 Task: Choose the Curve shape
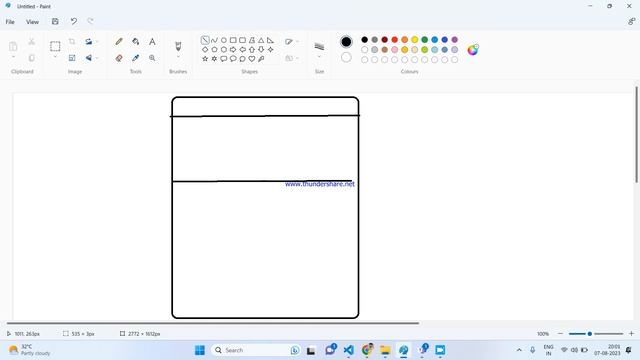pyautogui.click(x=214, y=40)
